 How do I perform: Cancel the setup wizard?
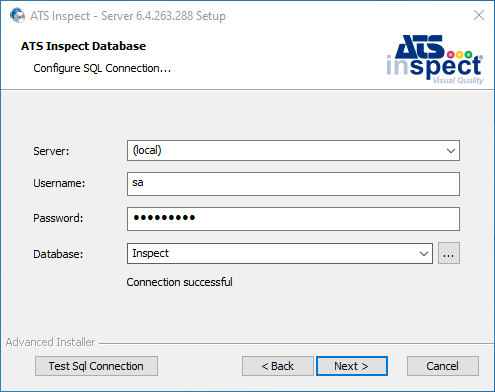443,366
